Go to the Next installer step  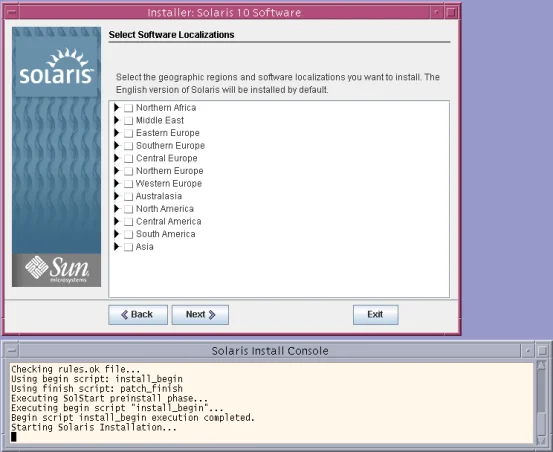pos(200,314)
